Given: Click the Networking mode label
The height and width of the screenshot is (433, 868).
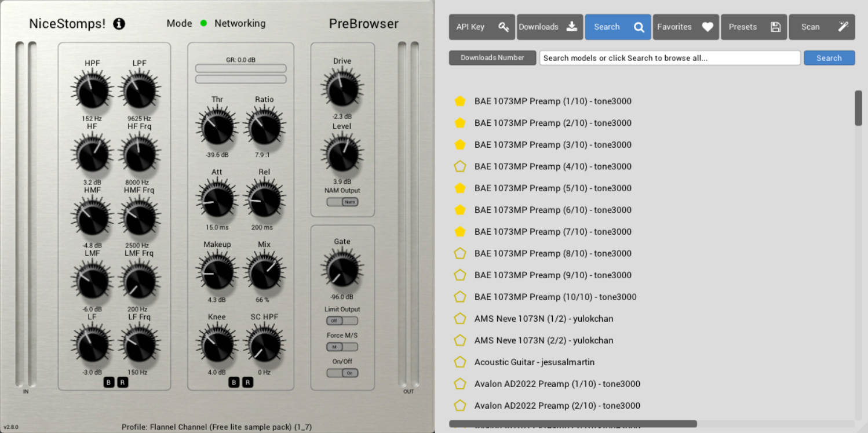Looking at the screenshot, I should [240, 23].
